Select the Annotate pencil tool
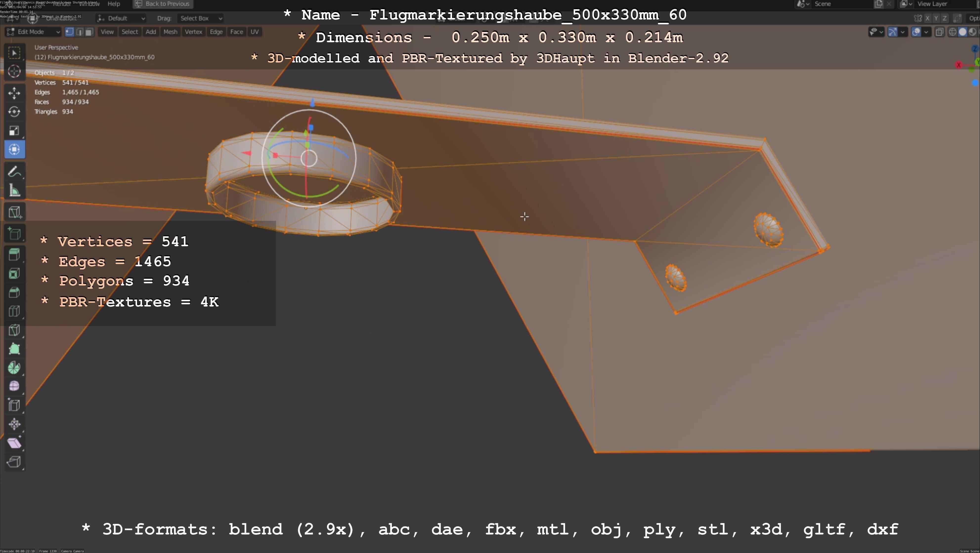Screen dimensions: 980x553 (x=14, y=172)
